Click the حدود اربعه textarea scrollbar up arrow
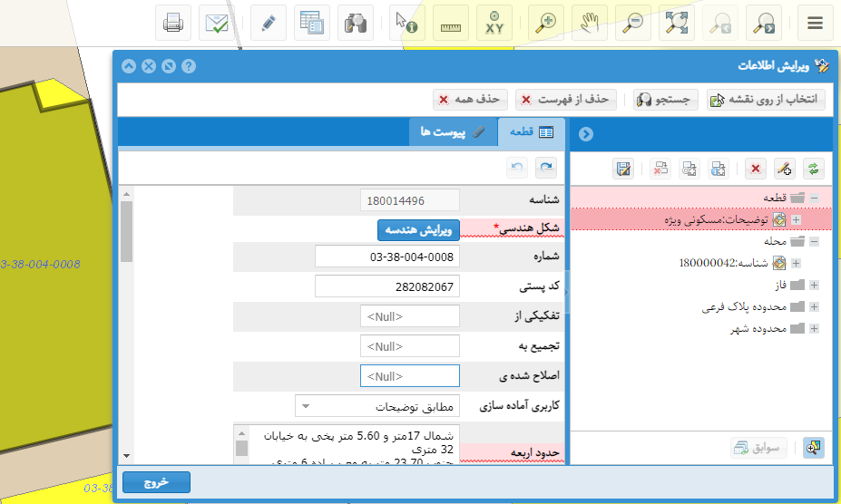Screen dimensions: 841x504 (x=241, y=432)
